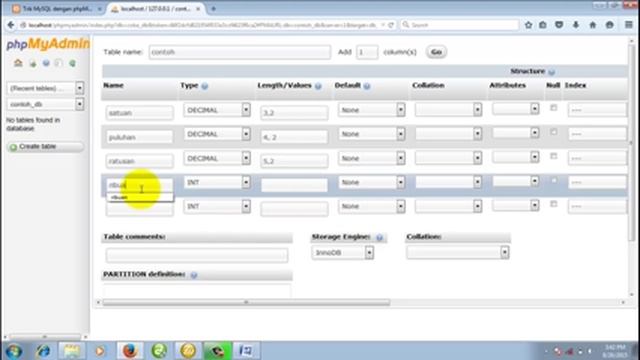Click the help icon next to PARTITION definition
Screen dimensions: 640x360
(193, 275)
